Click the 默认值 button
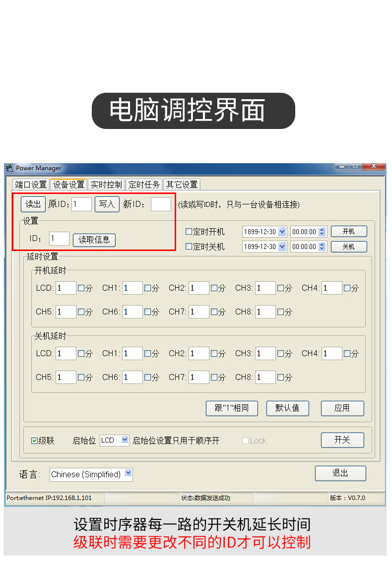The image size is (392, 567). 287,408
